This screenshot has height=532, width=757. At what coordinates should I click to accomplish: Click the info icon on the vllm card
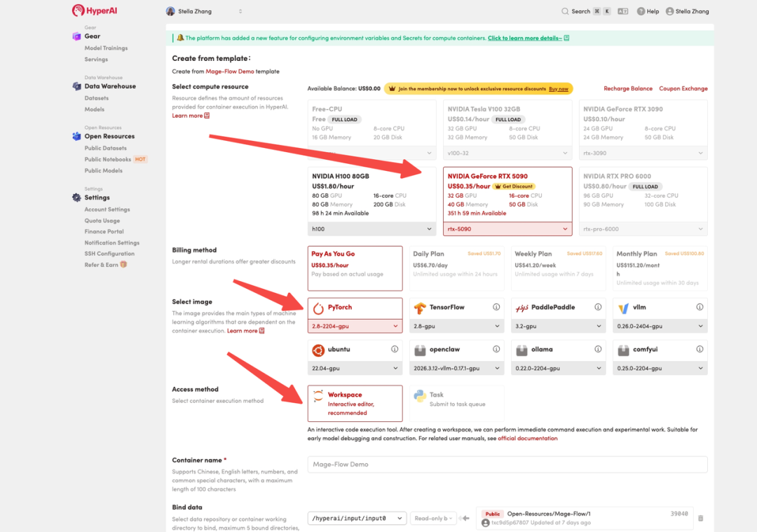[x=700, y=307]
